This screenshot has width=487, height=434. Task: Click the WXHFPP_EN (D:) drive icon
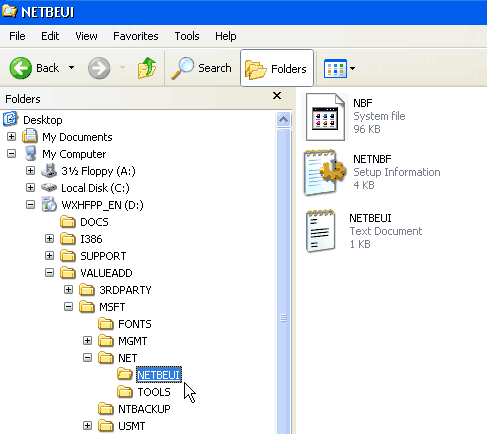coord(49,205)
